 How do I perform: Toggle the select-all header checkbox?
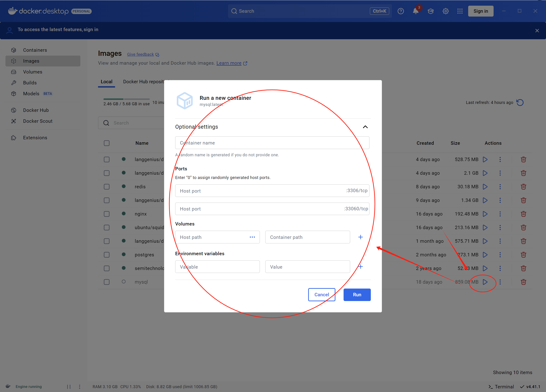point(107,143)
